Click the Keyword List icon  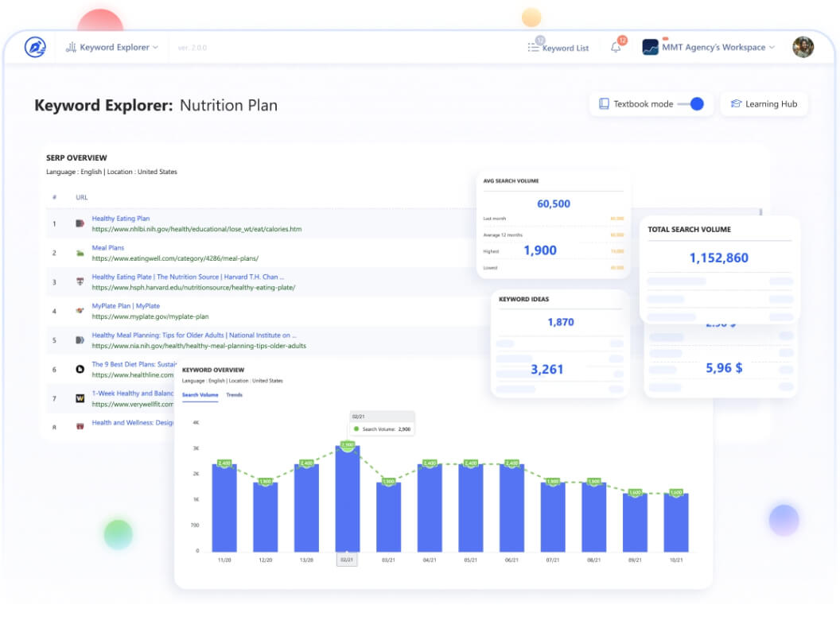click(x=533, y=48)
